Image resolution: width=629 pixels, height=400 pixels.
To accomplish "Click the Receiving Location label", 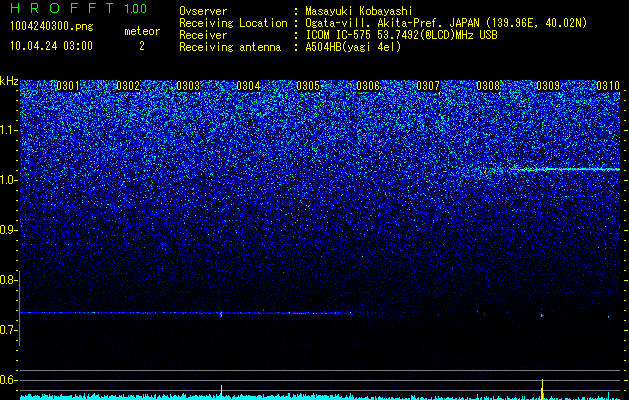I will coord(233,23).
